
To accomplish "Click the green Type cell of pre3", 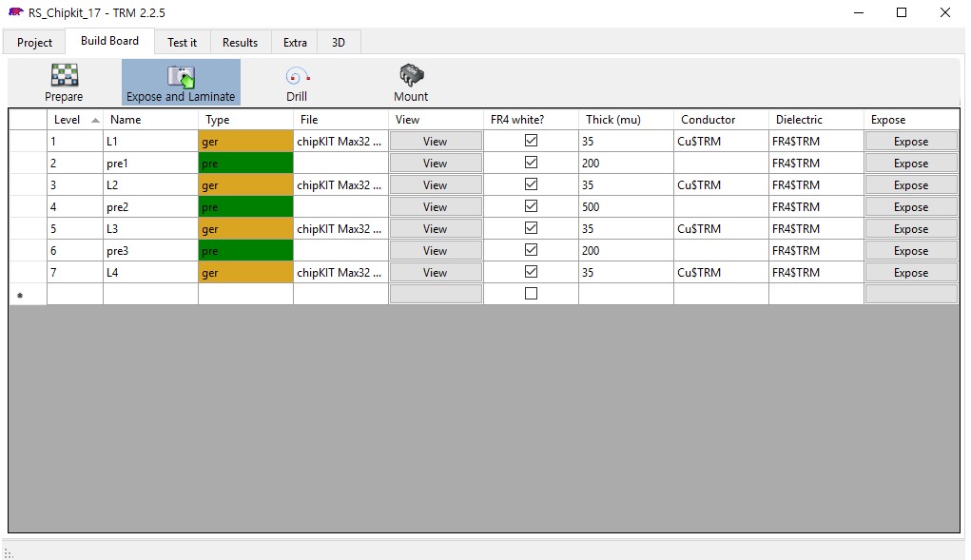I will point(245,251).
